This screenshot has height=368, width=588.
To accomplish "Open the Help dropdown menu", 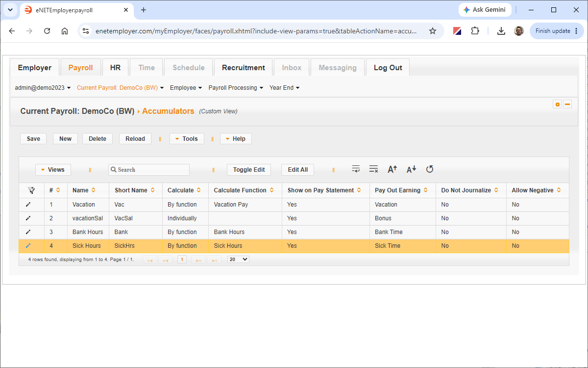I will (236, 139).
